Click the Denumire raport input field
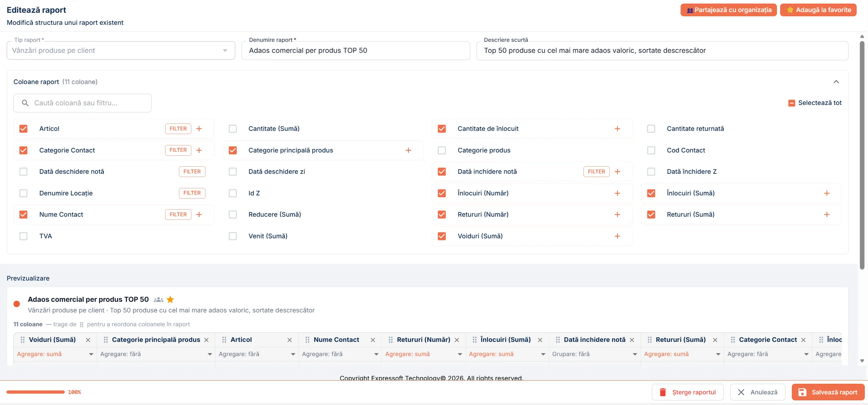 [x=356, y=50]
